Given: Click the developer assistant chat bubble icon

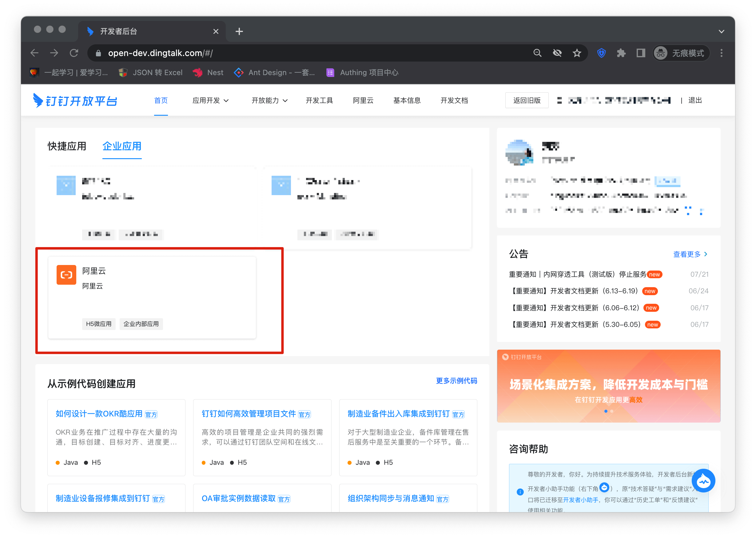Looking at the screenshot, I should coord(703,481).
